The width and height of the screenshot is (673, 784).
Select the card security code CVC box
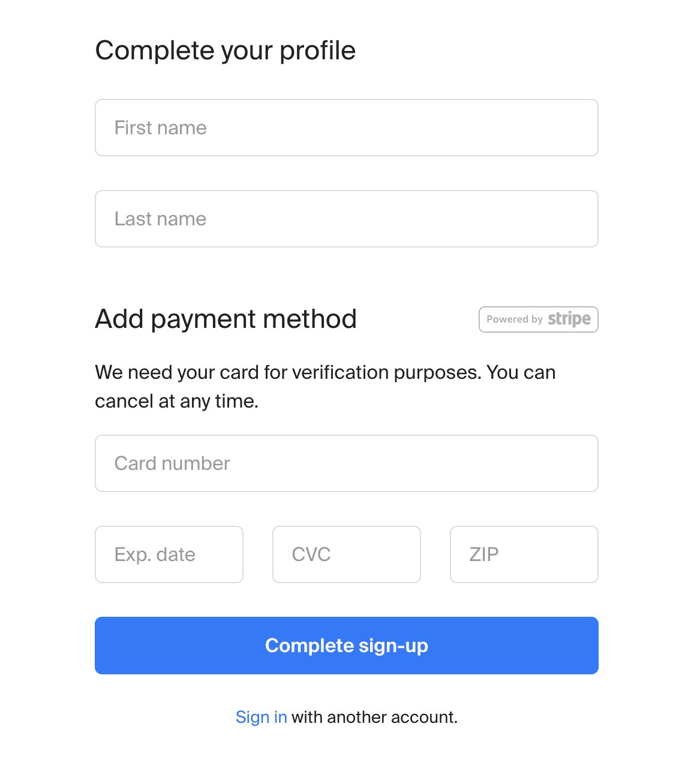pos(346,554)
